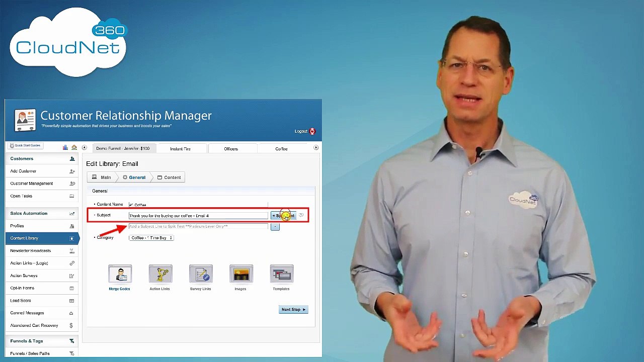The width and height of the screenshot is (644, 362).
Task: Open the Action Links icon
Action: coord(160,275)
